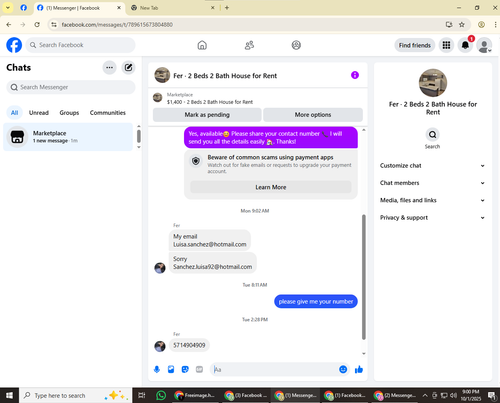Switch to the New Tab browser tab

click(x=173, y=8)
